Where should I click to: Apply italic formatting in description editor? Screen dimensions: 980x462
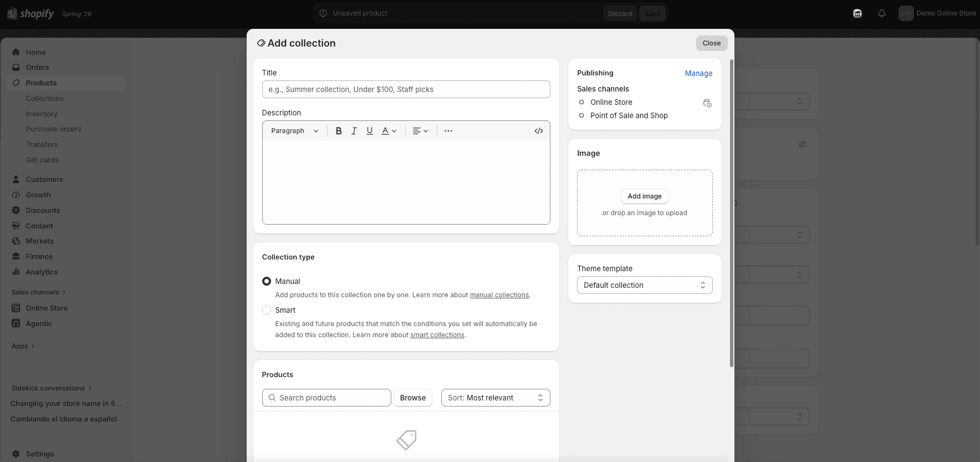pos(354,131)
